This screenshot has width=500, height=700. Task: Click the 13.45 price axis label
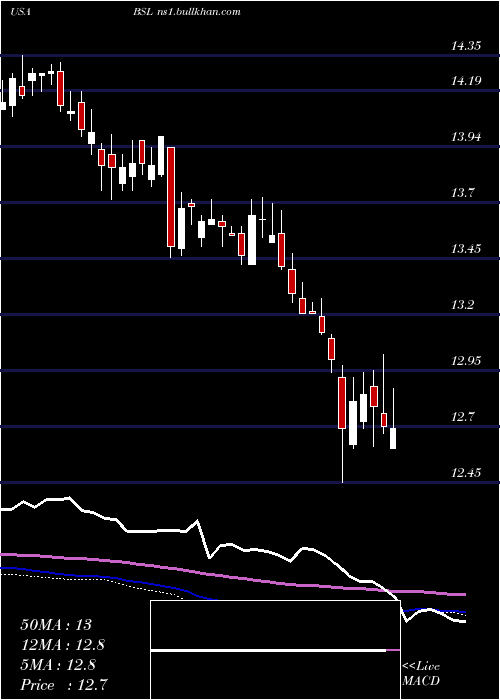point(466,249)
